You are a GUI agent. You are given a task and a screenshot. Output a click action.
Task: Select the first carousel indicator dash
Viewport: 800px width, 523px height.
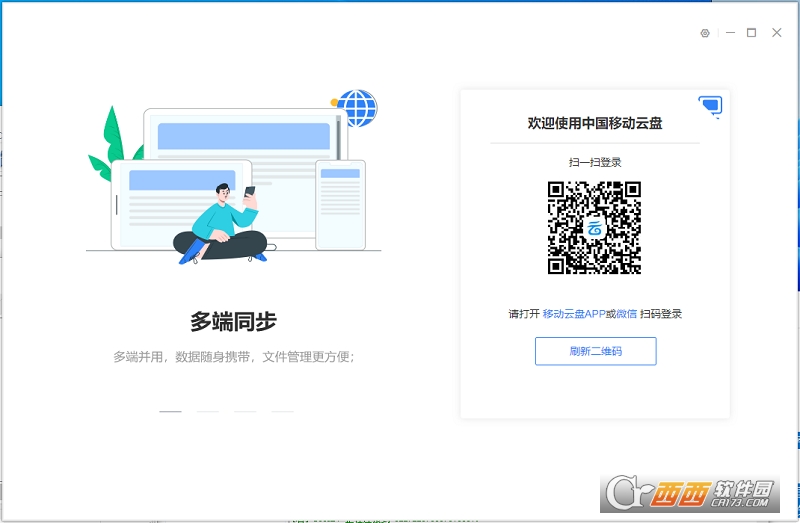click(170, 411)
